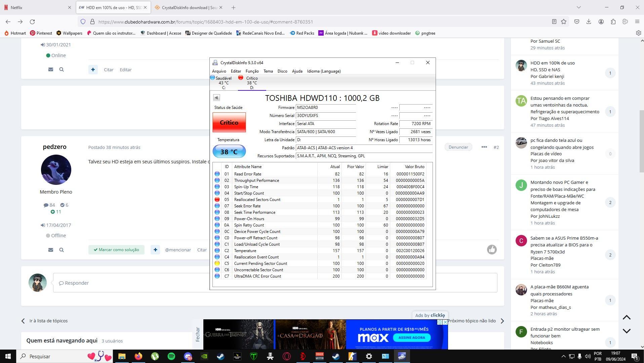Open the Tema menu
Screen dimensions: 644x363
click(x=268, y=71)
